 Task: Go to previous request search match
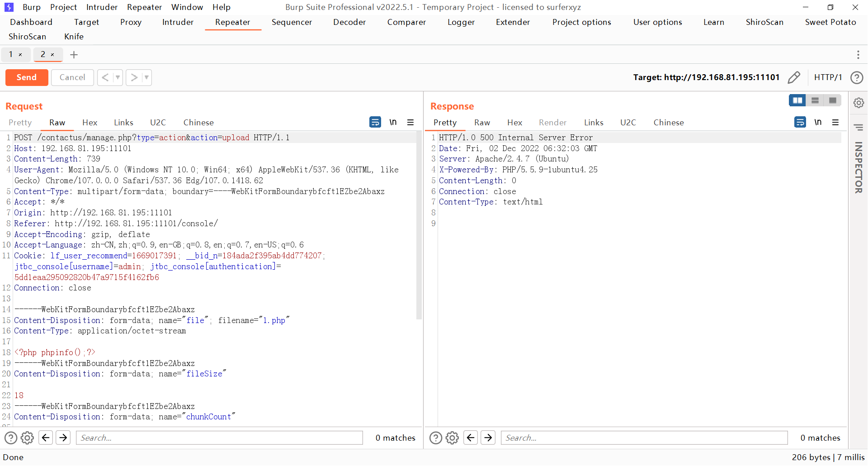click(46, 437)
